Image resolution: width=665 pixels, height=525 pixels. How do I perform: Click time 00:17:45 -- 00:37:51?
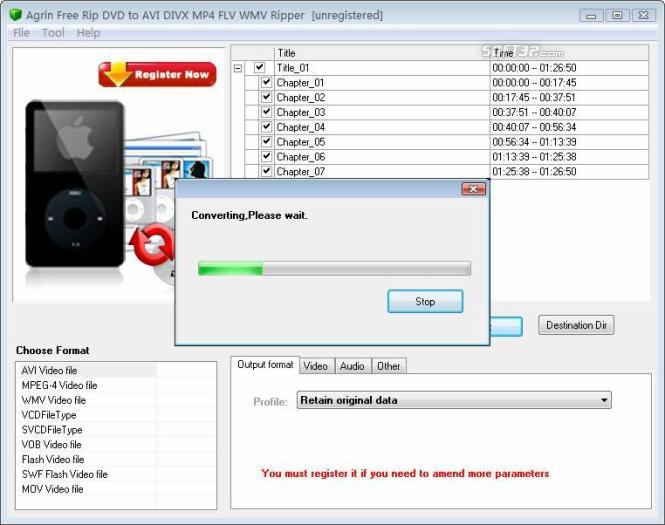pyautogui.click(x=534, y=98)
